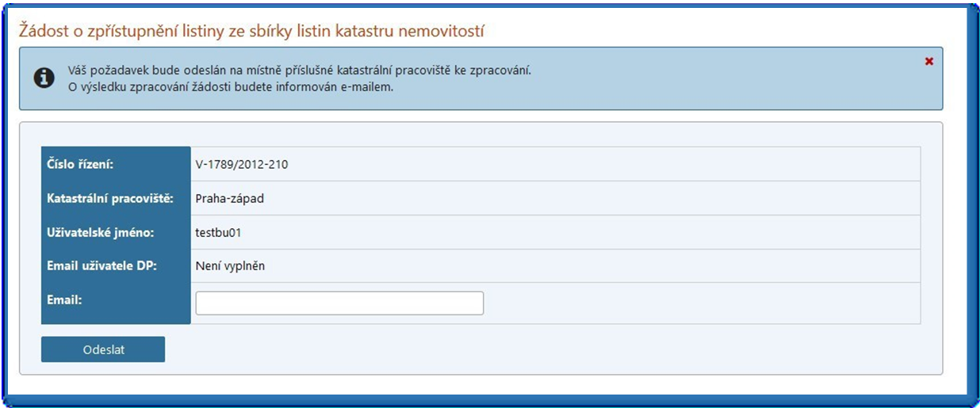Select the 'Email uživatele DP:' label cell
980x408 pixels.
(x=115, y=266)
